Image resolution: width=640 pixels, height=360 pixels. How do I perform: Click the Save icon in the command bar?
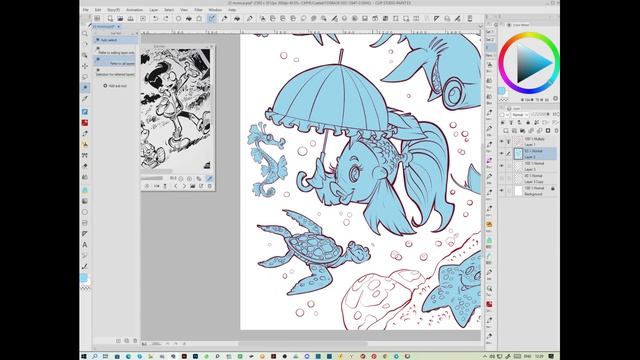pos(131,19)
